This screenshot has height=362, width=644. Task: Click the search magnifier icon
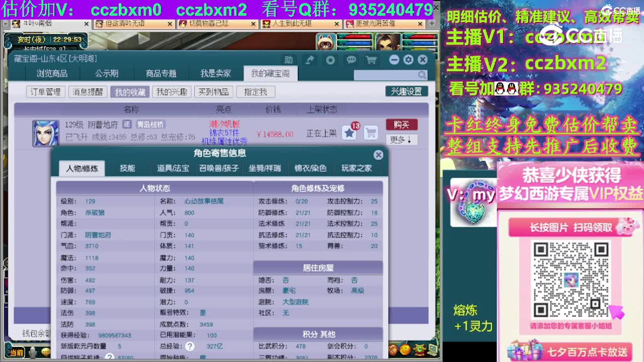click(422, 75)
